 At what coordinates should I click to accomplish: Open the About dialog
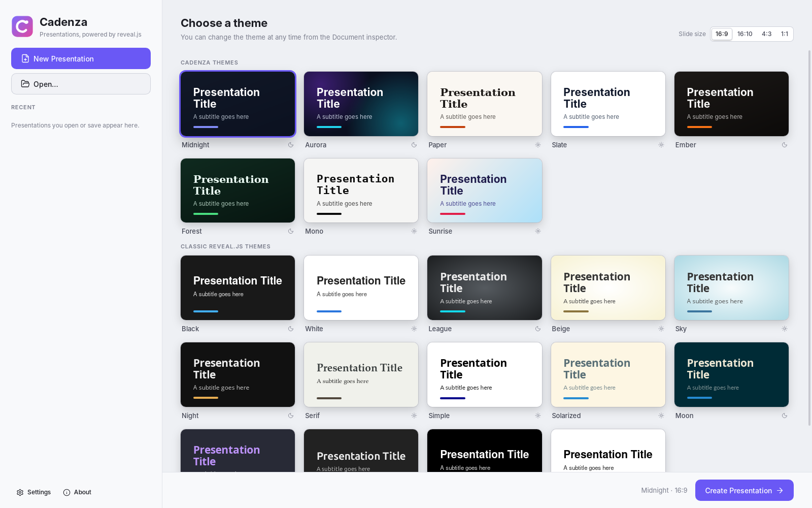click(x=77, y=492)
